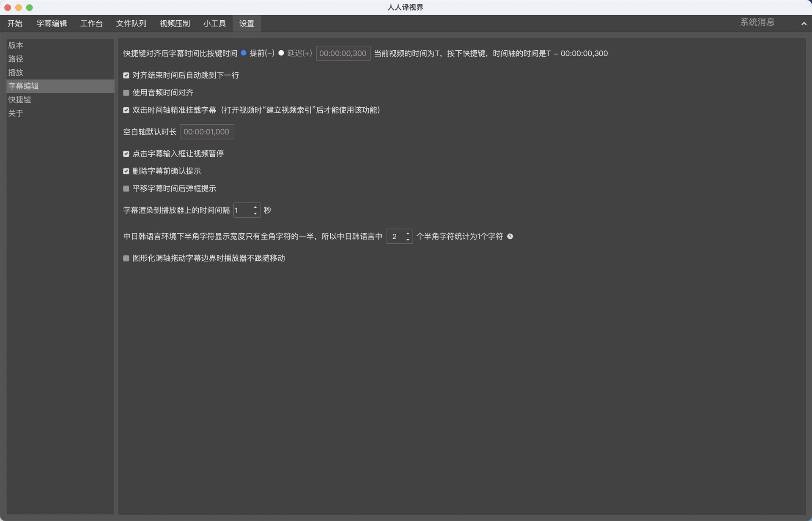Screen dimensions: 812x521
Task: Select 字幕编辑 in the settings sidebar
Action: coord(60,86)
